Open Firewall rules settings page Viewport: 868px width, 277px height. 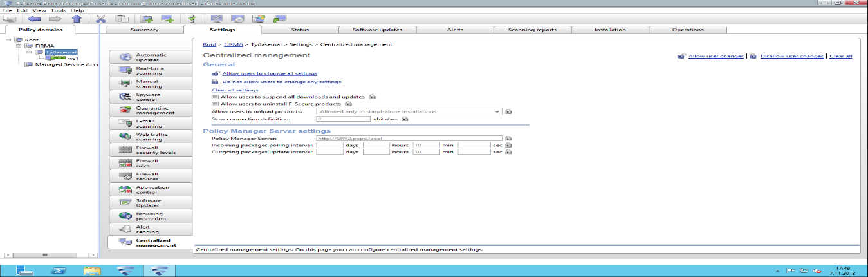(x=149, y=163)
